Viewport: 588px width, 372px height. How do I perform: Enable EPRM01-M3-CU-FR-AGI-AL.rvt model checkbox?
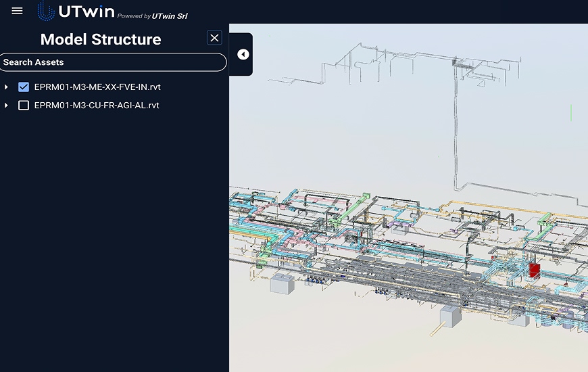tap(24, 106)
